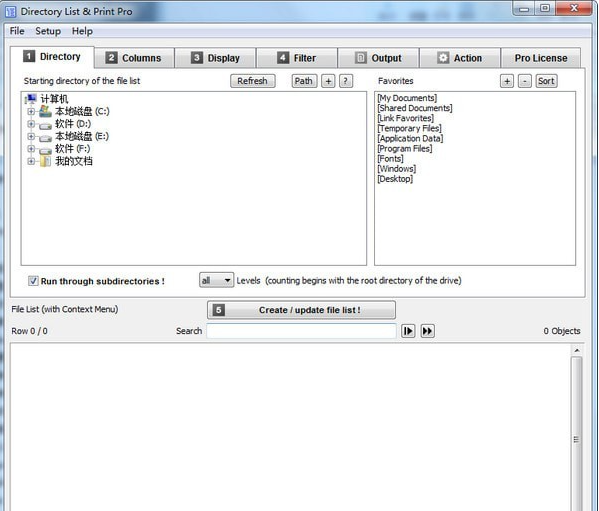Expand the 本地磁盘 (E:) tree node
Viewport: 599px width, 511px height.
[31, 136]
